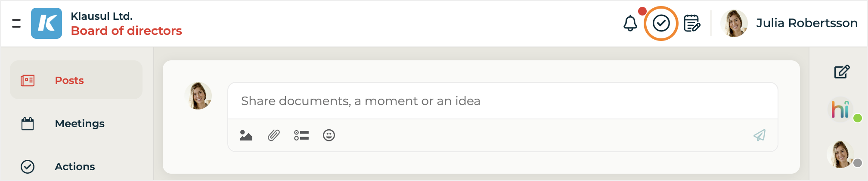Screen dimensions: 868x181
Task: Open the offline contact avatar chat
Action: (x=841, y=154)
